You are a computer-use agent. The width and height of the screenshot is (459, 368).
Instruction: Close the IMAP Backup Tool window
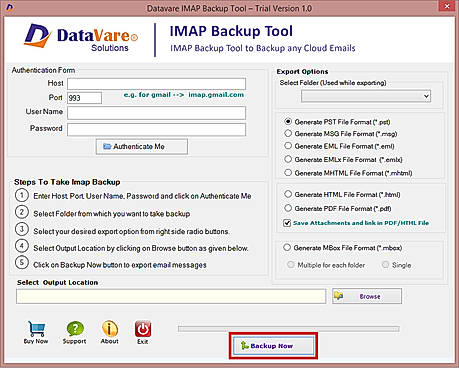tap(446, 6)
